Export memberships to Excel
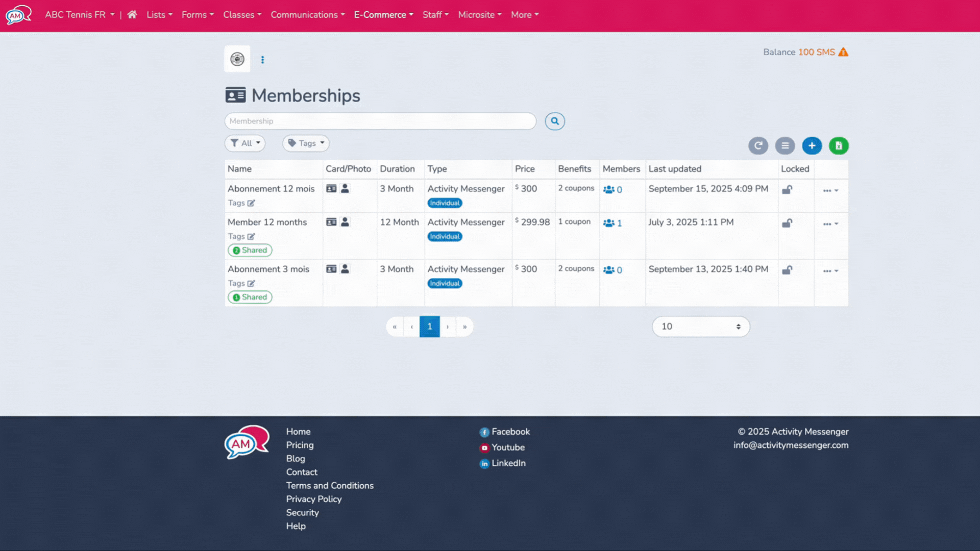The image size is (980, 551). point(839,145)
